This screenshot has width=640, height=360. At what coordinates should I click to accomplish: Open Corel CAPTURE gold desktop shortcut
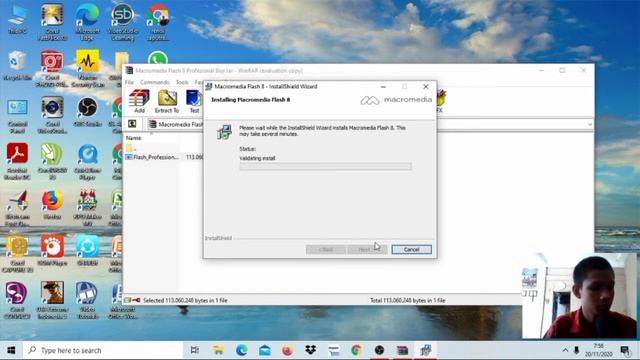coord(17,254)
